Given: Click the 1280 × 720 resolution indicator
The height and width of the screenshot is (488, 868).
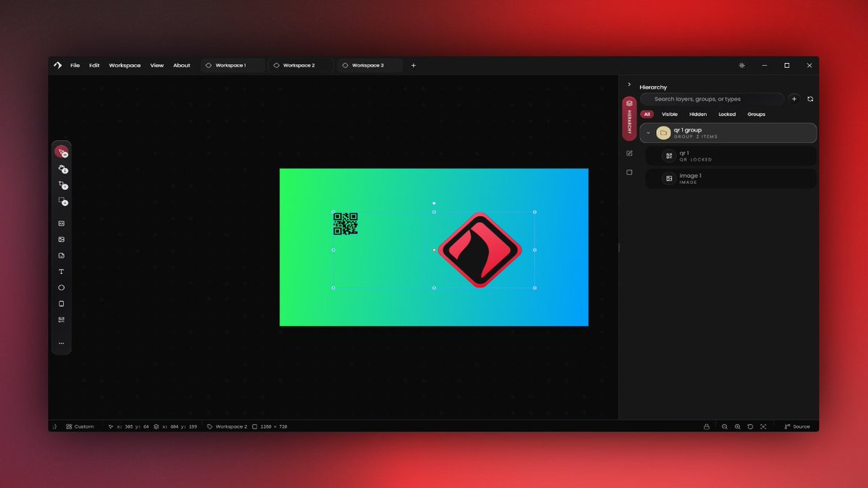Looking at the screenshot, I should pos(270,427).
